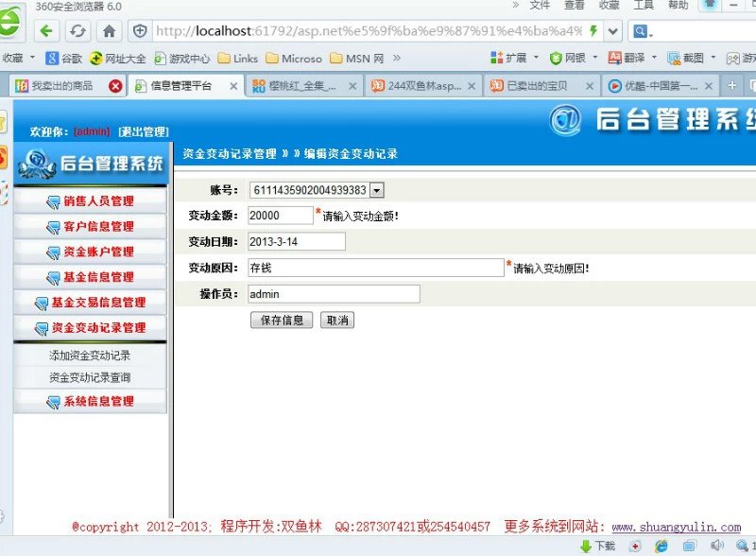Open the 扩展 extensions dropdown
Screen dimensions: 756x556
tap(514, 58)
